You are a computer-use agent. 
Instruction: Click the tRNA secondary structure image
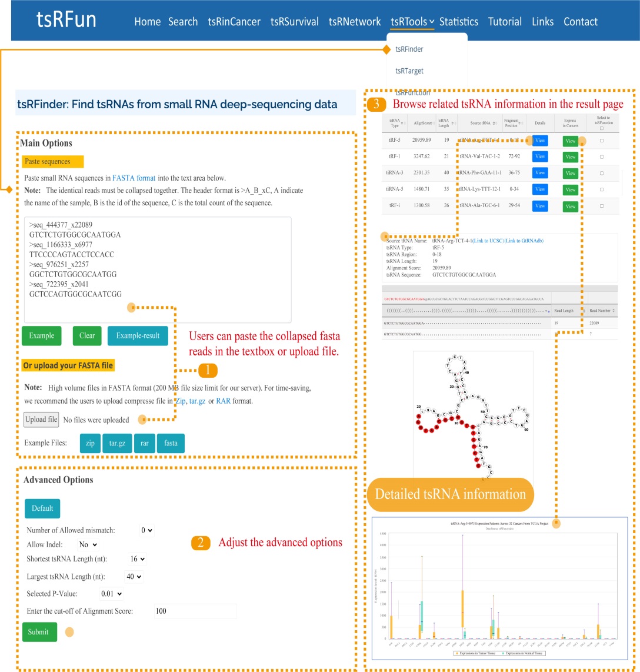473,415
